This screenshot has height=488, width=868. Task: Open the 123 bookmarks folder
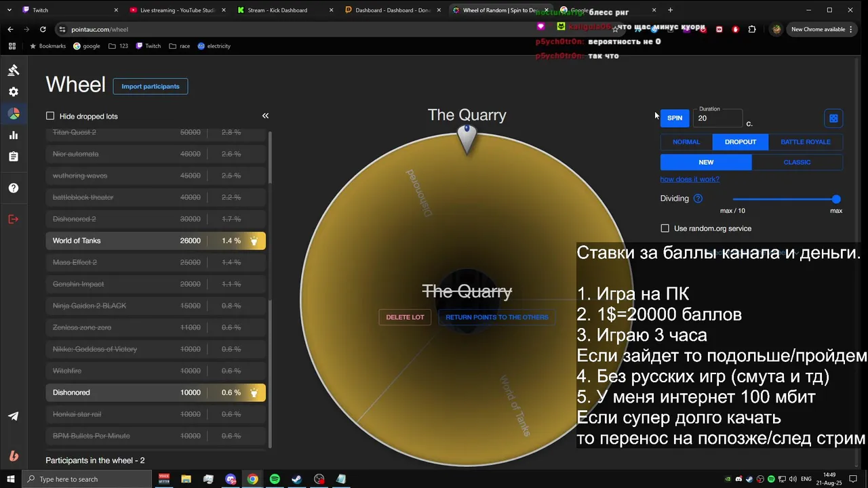pyautogui.click(x=118, y=46)
